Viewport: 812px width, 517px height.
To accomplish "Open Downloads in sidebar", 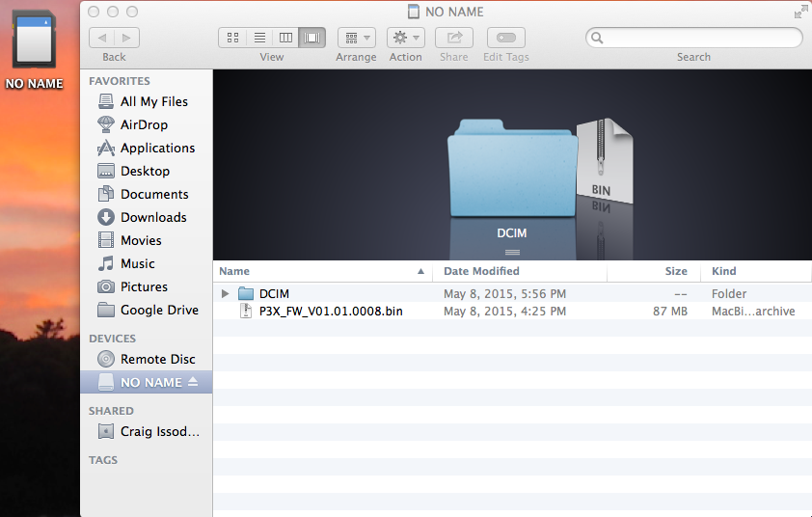I will (147, 218).
